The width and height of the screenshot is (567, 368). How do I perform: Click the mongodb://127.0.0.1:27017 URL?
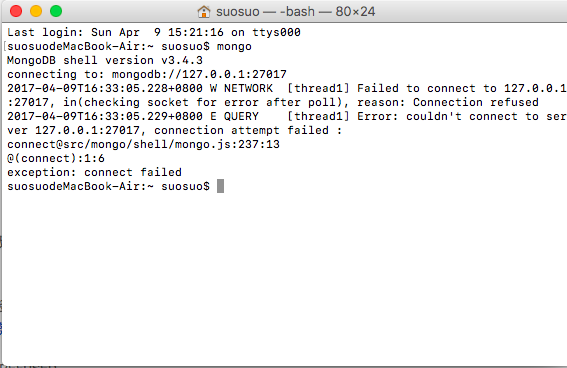click(199, 74)
